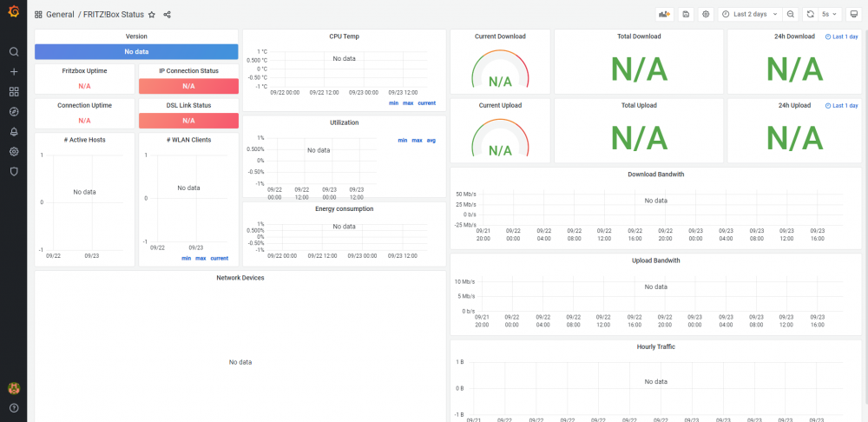This screenshot has width=868, height=422.
Task: Click the Version No data bar
Action: pyautogui.click(x=136, y=51)
